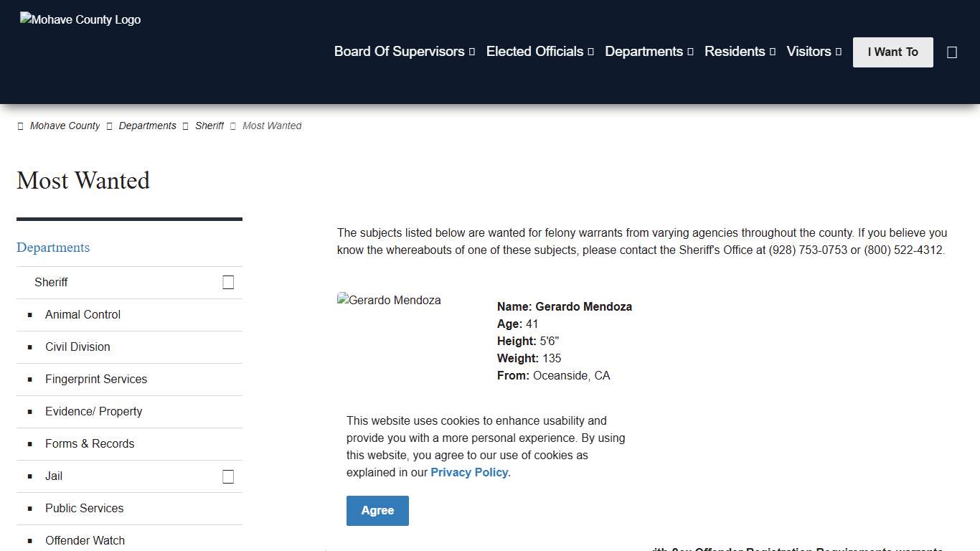Click the Gerardo Mendoza photo

(389, 301)
